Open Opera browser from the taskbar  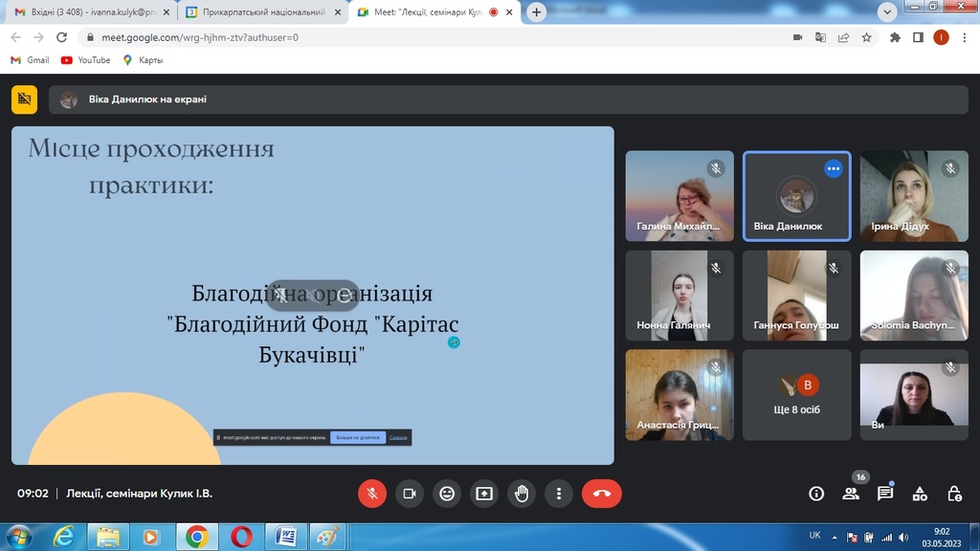tap(241, 537)
